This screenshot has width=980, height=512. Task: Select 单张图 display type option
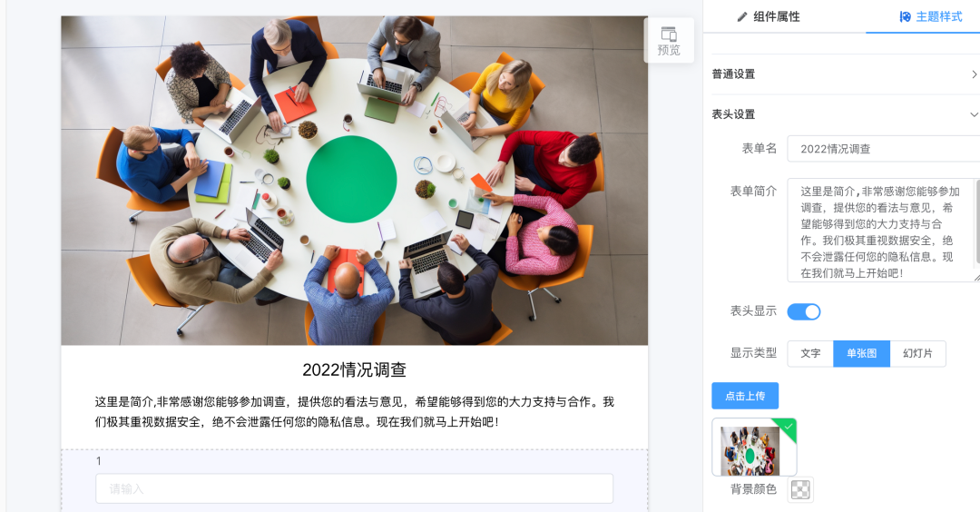click(861, 354)
